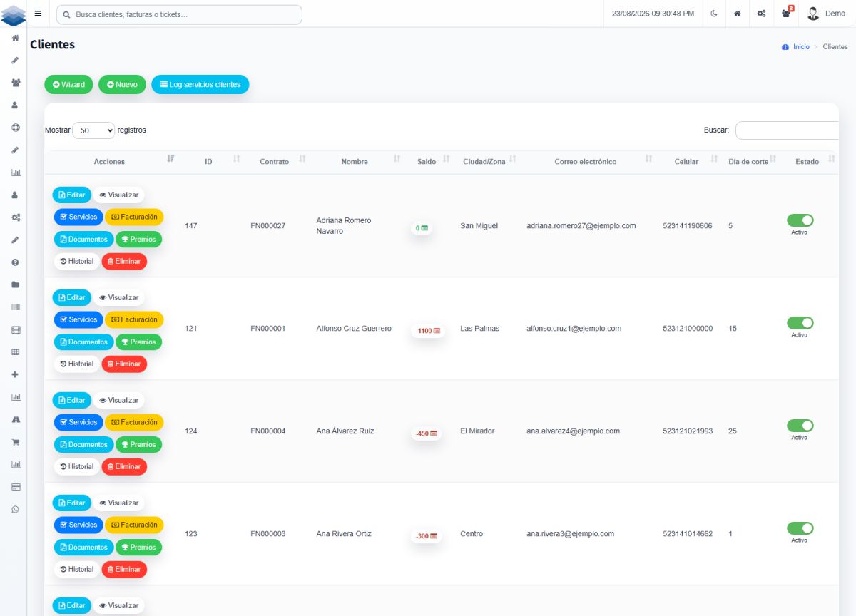The width and height of the screenshot is (856, 616).
Task: Focus the top search clientes, facturas field
Action: tap(179, 14)
